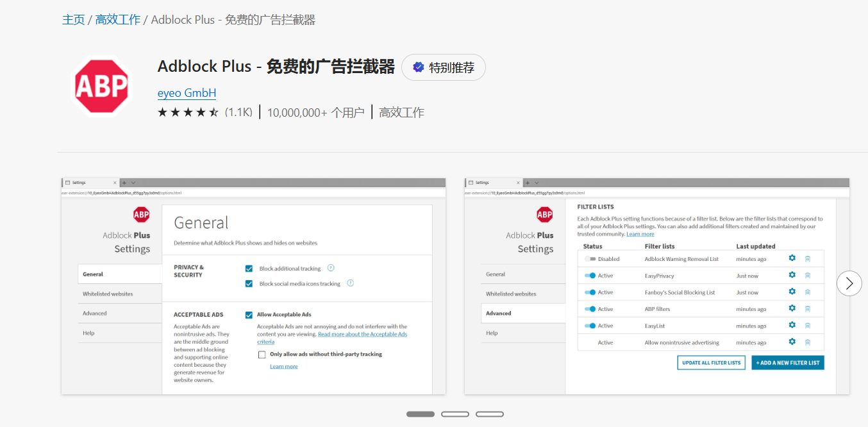Add new tab in second screenshot browser
Screen dimensions: 868x427
pyautogui.click(x=528, y=183)
